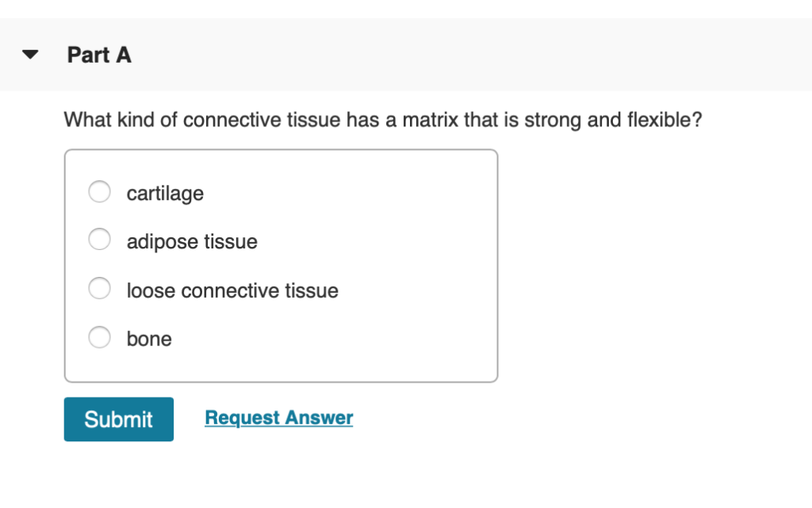Click the teal Submit button
The image size is (812, 508).
tap(118, 419)
